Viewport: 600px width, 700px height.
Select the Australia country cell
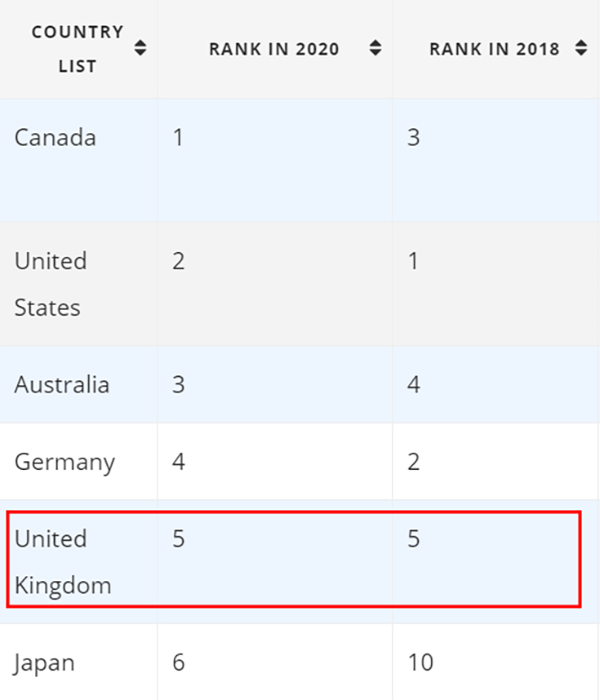click(62, 385)
